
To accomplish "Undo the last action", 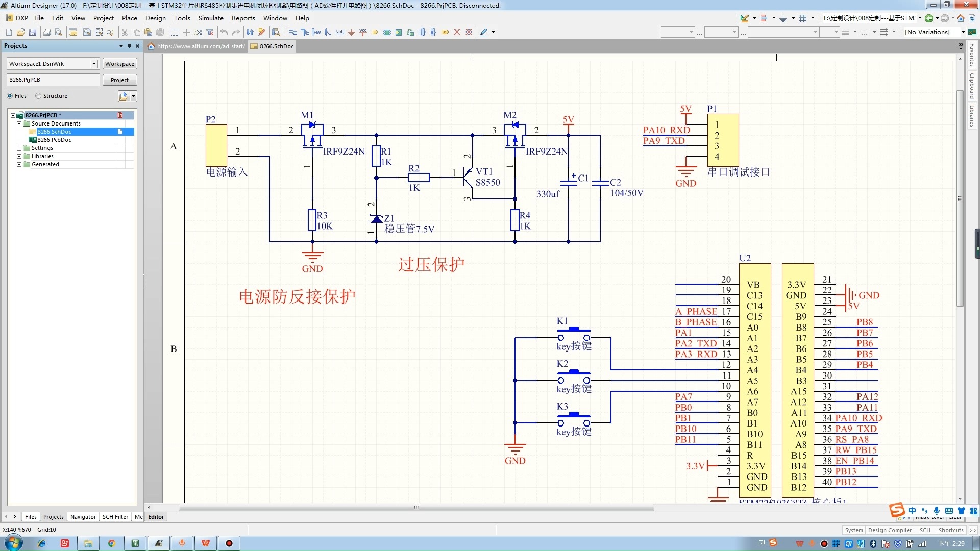I will tap(223, 32).
